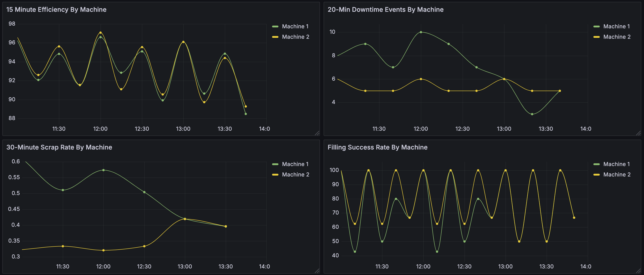The image size is (644, 275).
Task: Toggle Machine 1 series in Scrap Rate legend
Action: [295, 164]
